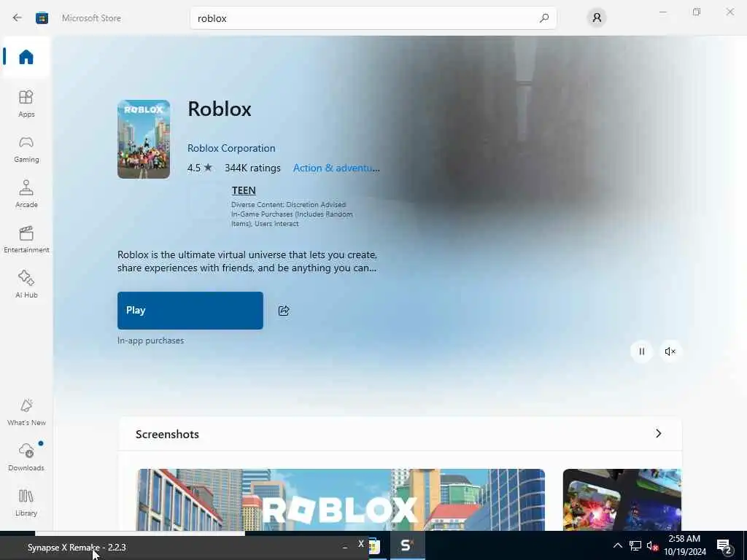The height and width of the screenshot is (560, 747).
Task: Open What's New in sidebar
Action: pyautogui.click(x=26, y=413)
